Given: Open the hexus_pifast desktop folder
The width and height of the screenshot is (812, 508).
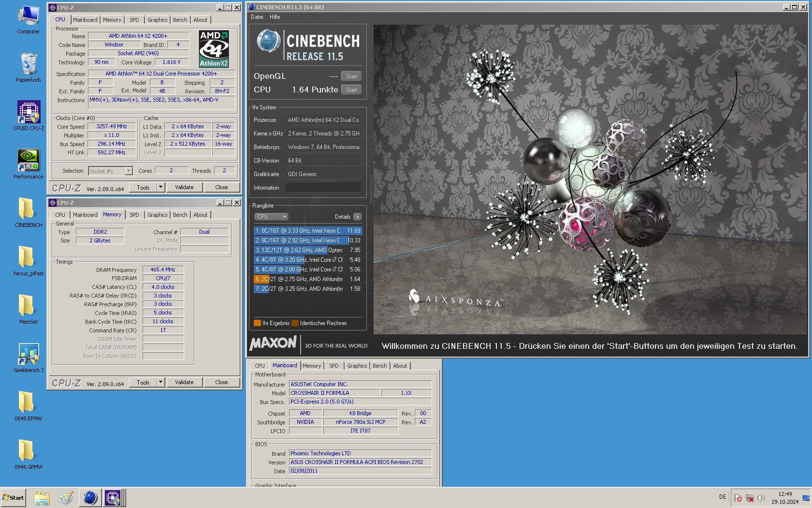Looking at the screenshot, I should 28,261.
